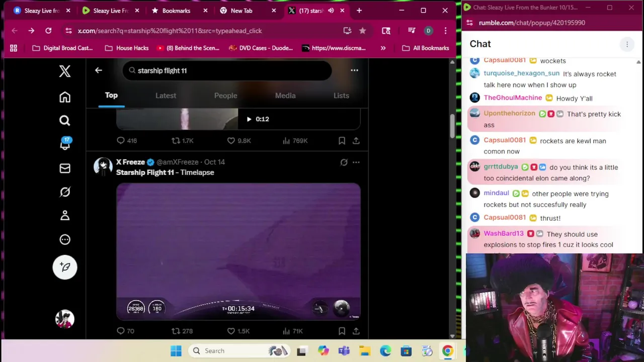The image size is (644, 362).
Task: Bookmark the X Freeze timelapse post
Action: point(342,331)
